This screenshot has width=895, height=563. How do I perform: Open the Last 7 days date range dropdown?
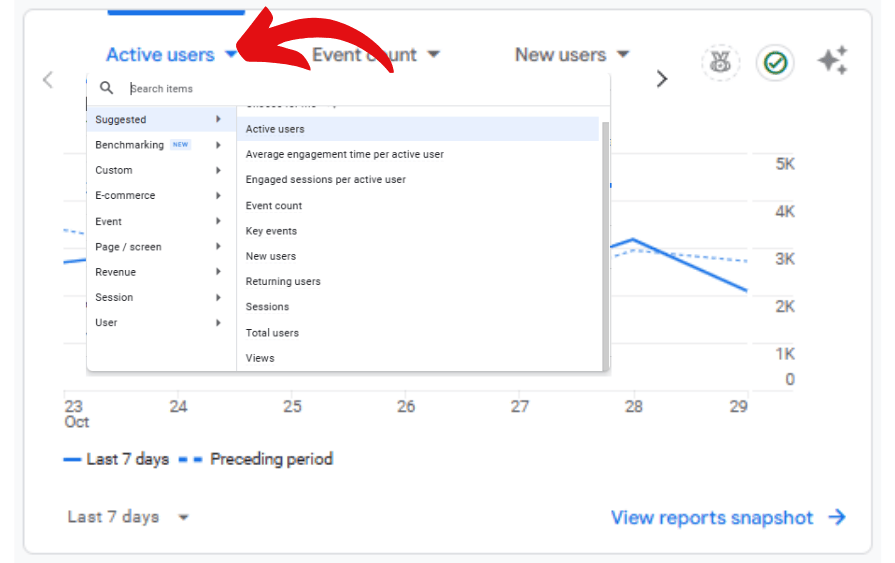pyautogui.click(x=128, y=517)
